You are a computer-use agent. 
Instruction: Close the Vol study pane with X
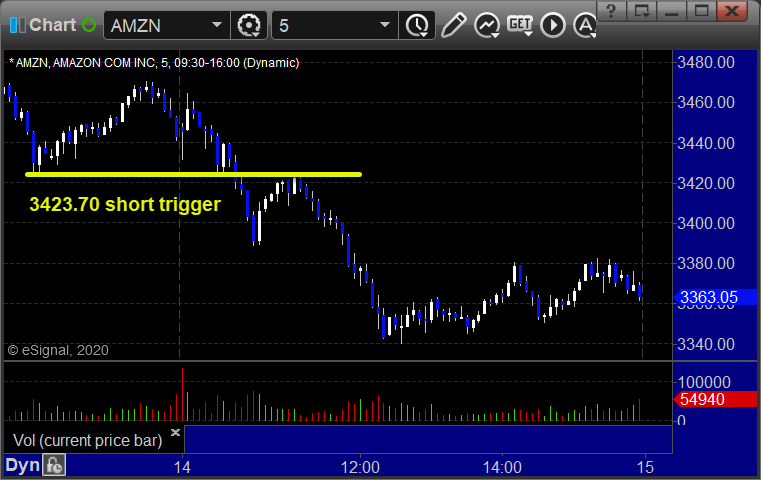pos(175,432)
